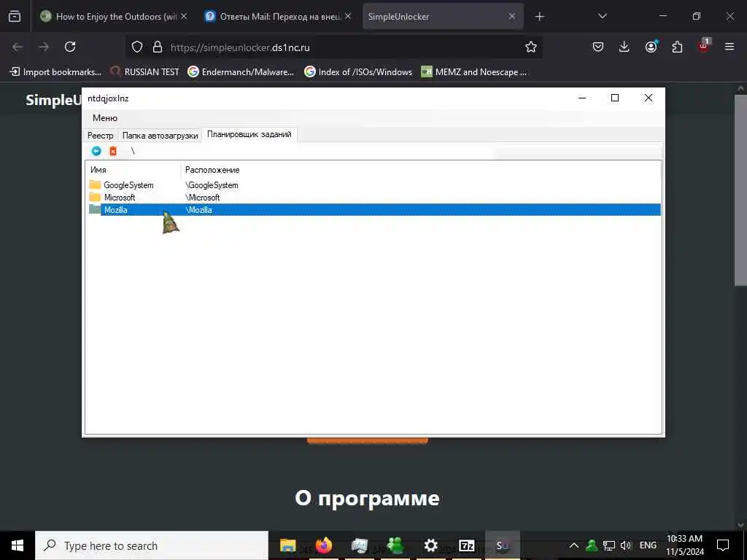Open Settings gear from taskbar
Viewport: 747px width, 560px height.
pos(430,545)
